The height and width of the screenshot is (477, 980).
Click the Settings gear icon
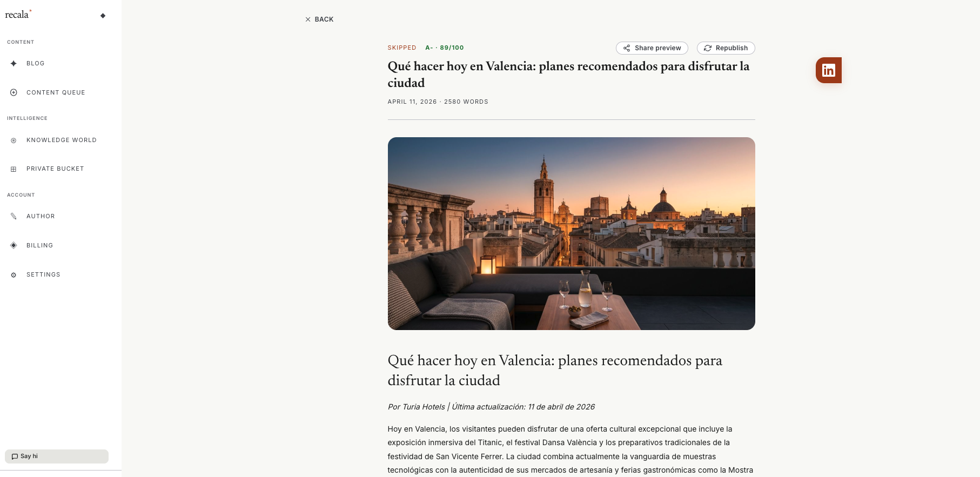(14, 275)
